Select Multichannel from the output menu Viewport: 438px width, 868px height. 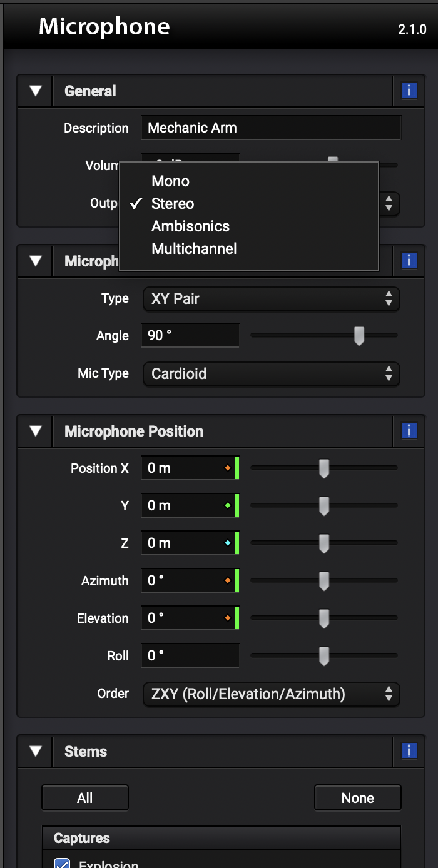[x=194, y=248]
